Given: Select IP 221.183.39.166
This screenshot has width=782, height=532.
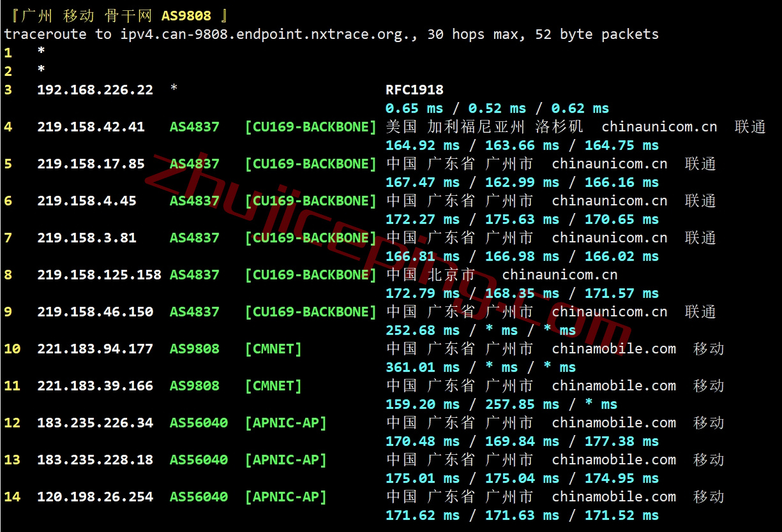Looking at the screenshot, I should click(x=95, y=386).
